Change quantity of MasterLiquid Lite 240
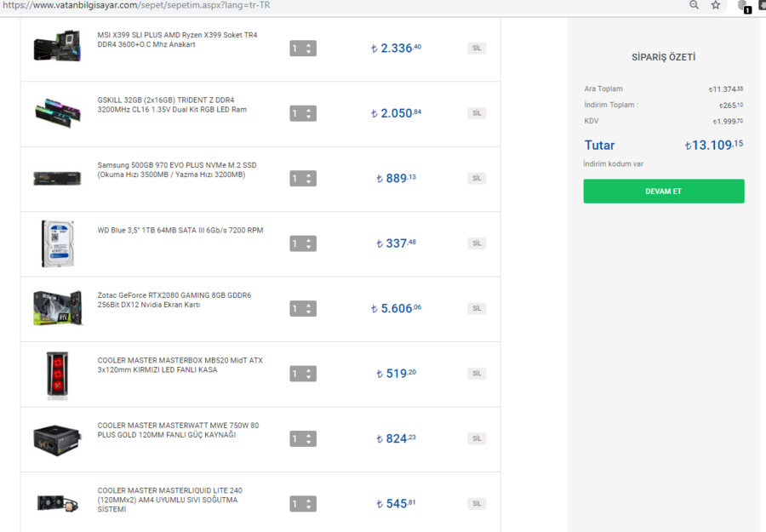The image size is (766, 532). pos(303,504)
